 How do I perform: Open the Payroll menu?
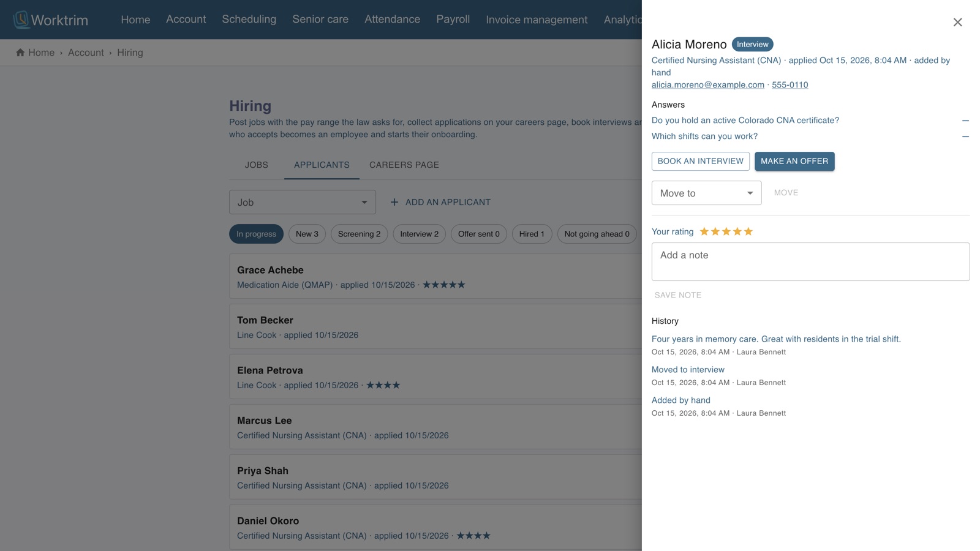click(x=453, y=20)
